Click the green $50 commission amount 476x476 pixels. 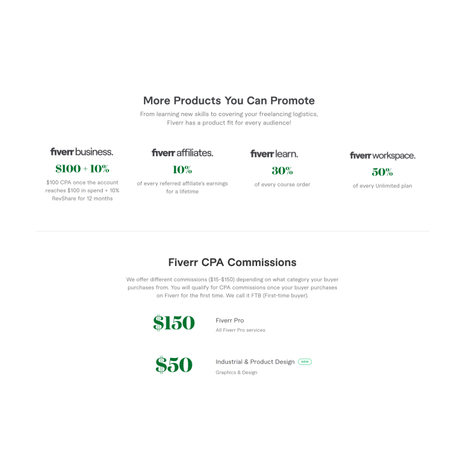click(174, 364)
